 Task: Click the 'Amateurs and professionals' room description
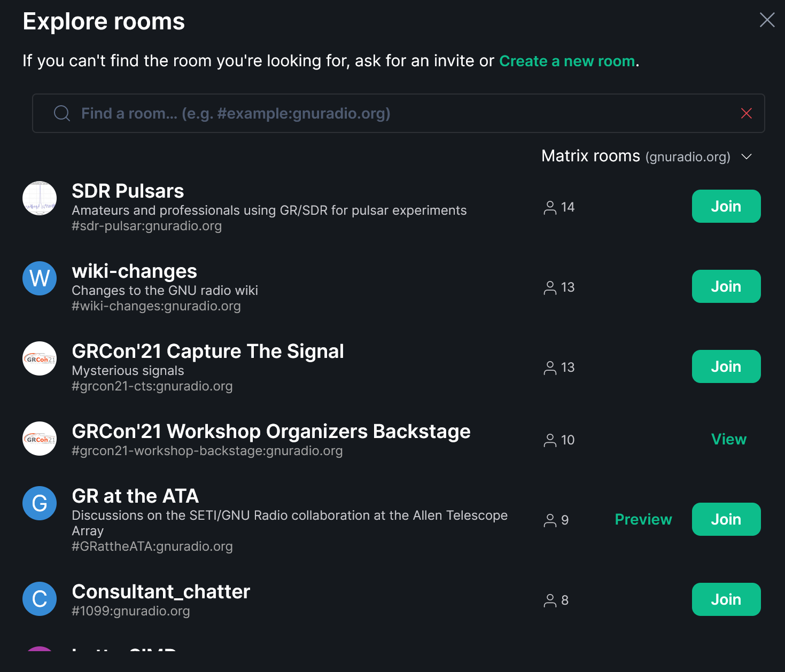(x=269, y=210)
